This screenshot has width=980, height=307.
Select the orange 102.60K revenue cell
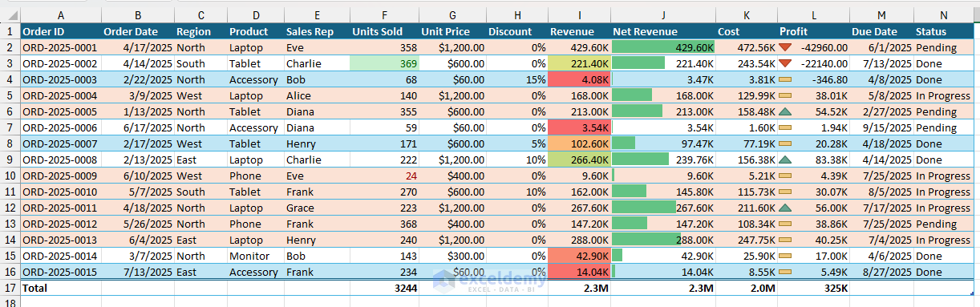click(x=579, y=143)
